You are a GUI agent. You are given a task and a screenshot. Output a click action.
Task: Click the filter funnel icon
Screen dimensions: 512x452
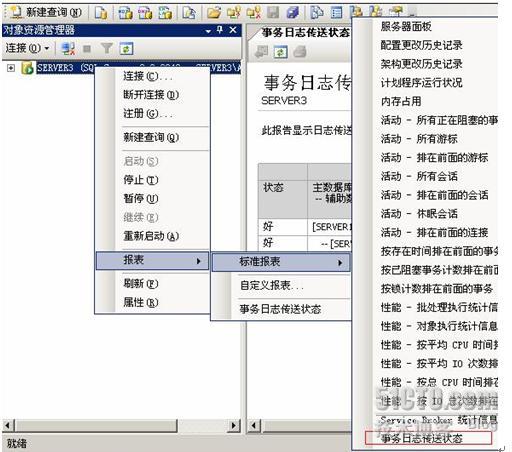pos(107,49)
